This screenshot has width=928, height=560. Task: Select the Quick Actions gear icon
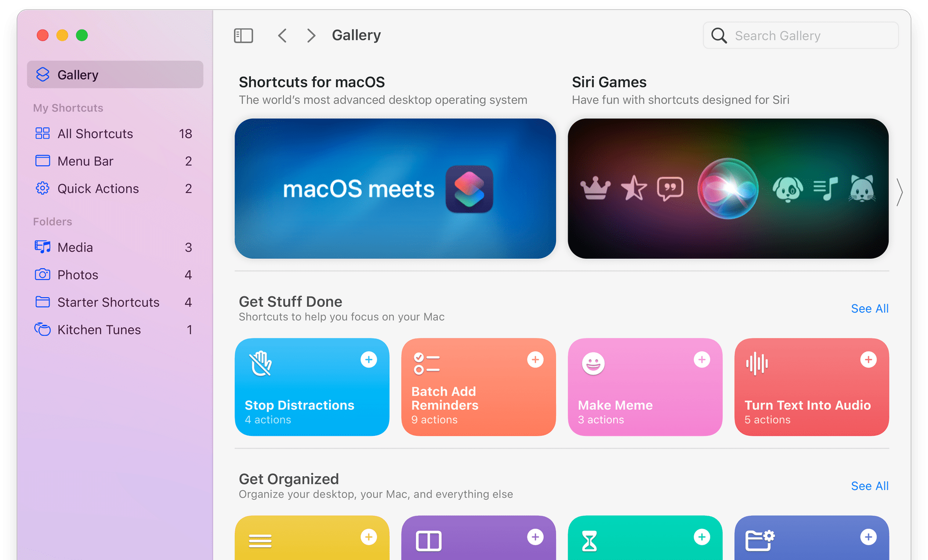click(41, 188)
